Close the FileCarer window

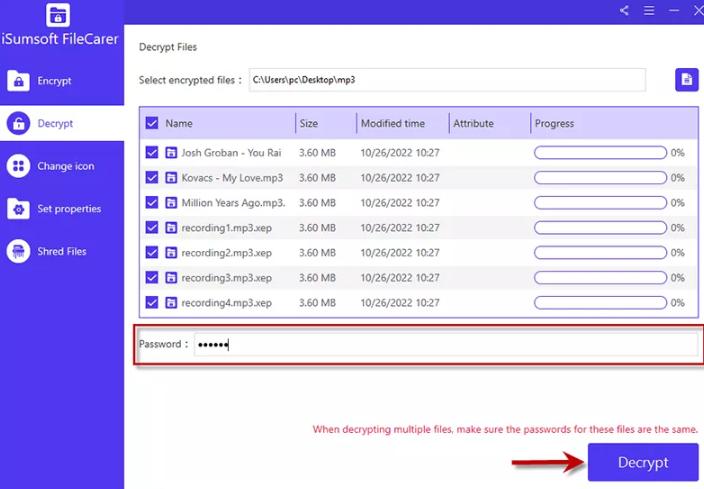click(x=698, y=10)
